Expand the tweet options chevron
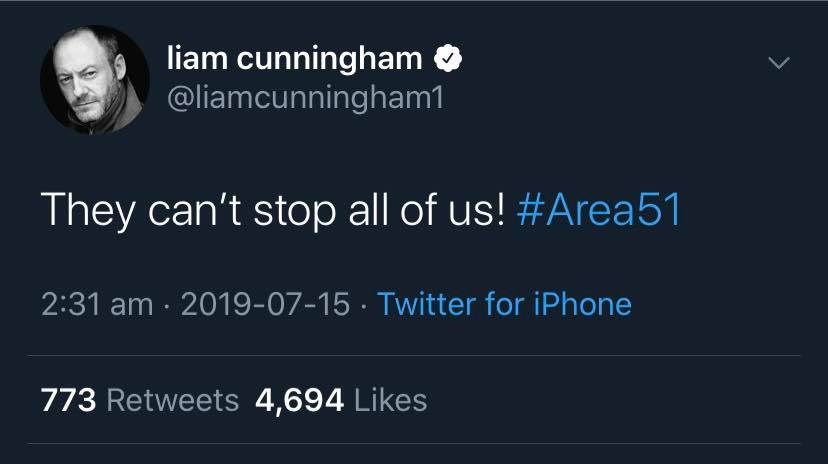The image size is (828, 464). 779,63
